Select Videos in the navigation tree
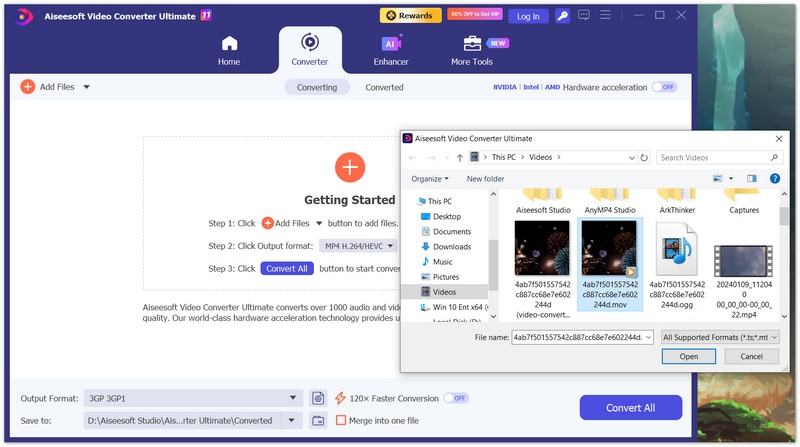The width and height of the screenshot is (800, 447). pyautogui.click(x=445, y=292)
